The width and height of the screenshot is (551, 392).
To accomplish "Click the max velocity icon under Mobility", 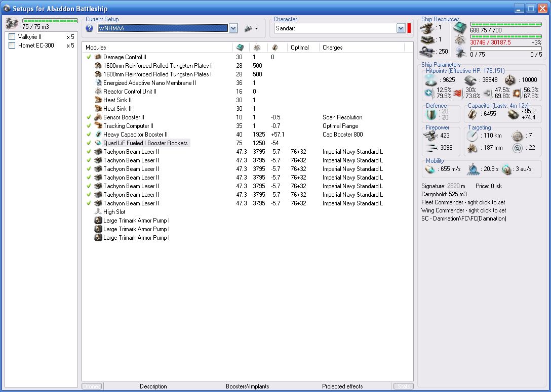I will pos(430,169).
